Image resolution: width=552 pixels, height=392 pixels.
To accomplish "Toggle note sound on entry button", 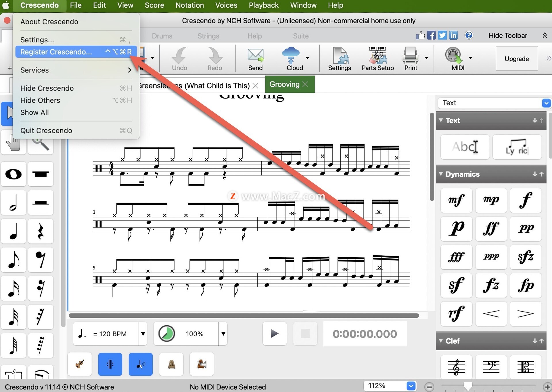I will point(141,364).
